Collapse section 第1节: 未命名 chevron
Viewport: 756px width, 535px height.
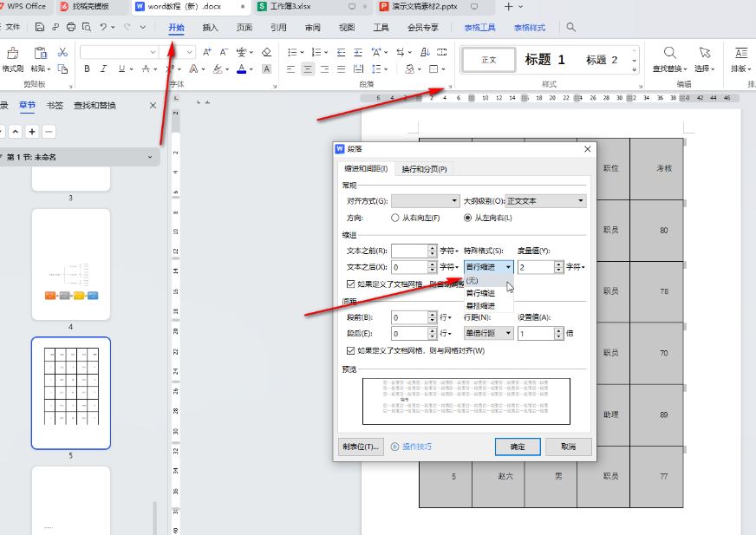pos(150,157)
